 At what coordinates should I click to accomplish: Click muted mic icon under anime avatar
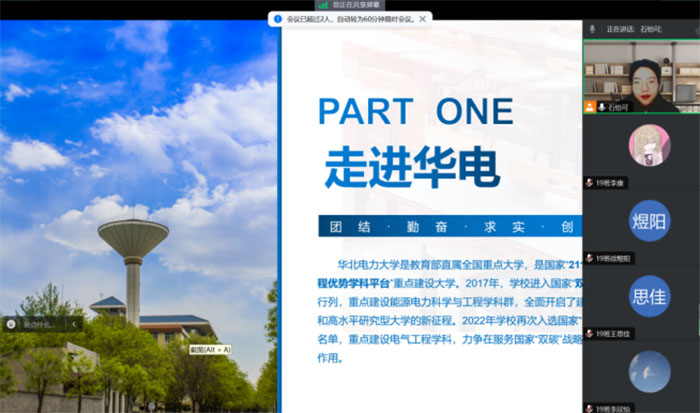(x=589, y=183)
